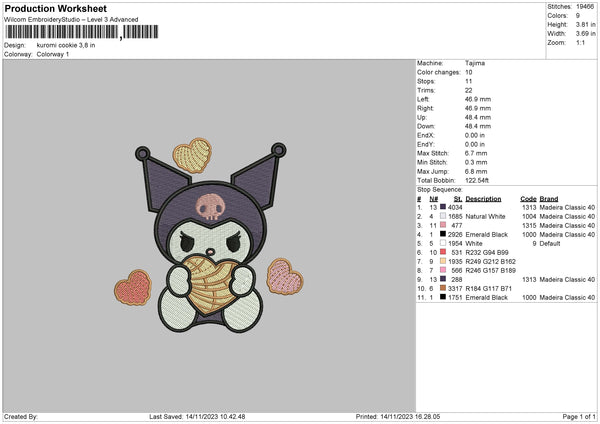The image size is (600, 424).
Task: Click the stitch count '4034' in stop 1
Action: tap(455, 207)
